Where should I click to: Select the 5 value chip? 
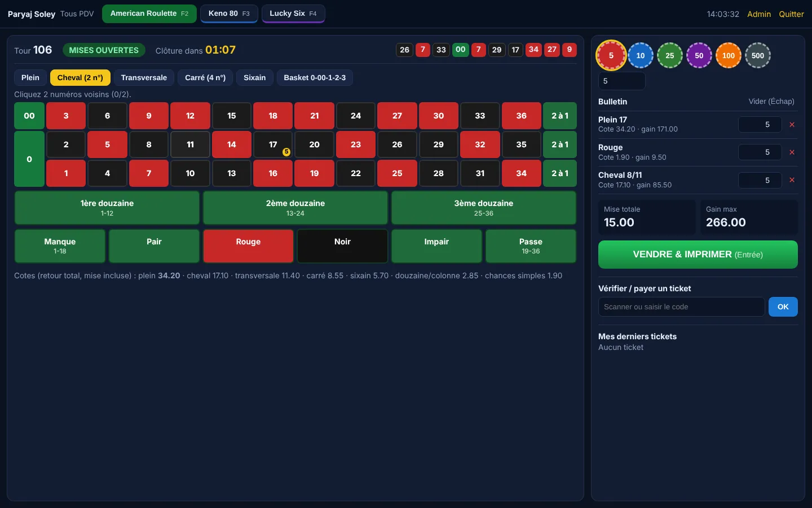point(611,55)
